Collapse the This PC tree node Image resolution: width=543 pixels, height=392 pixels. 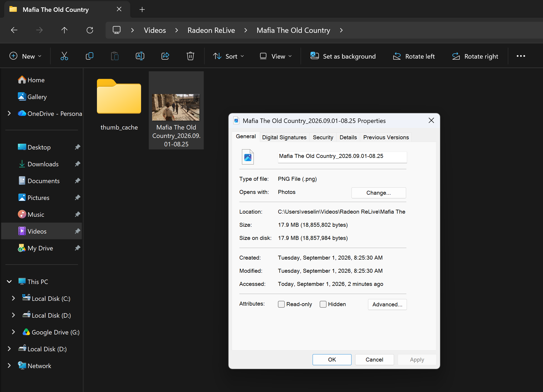9,282
